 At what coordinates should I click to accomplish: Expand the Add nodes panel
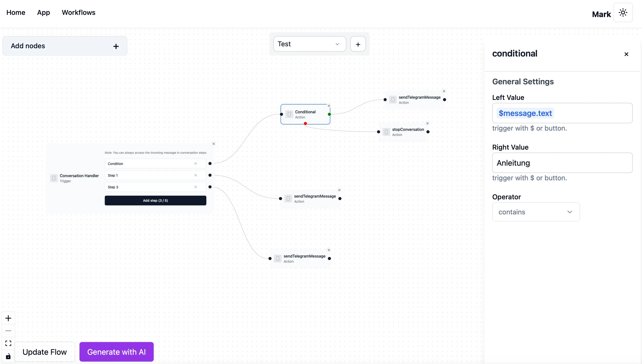(116, 46)
